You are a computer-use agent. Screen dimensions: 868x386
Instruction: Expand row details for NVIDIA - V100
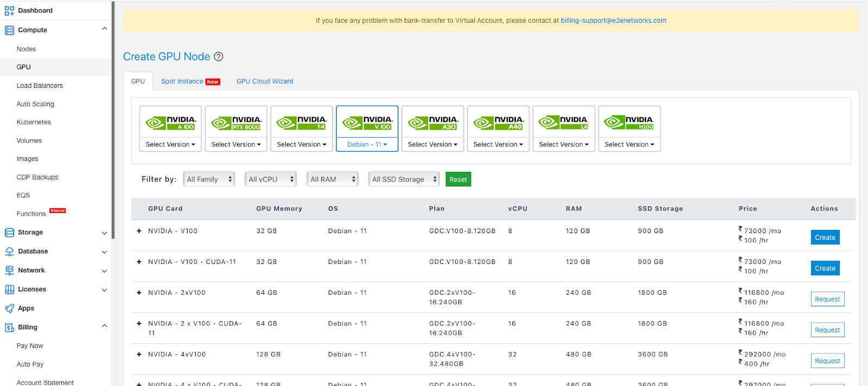click(139, 231)
